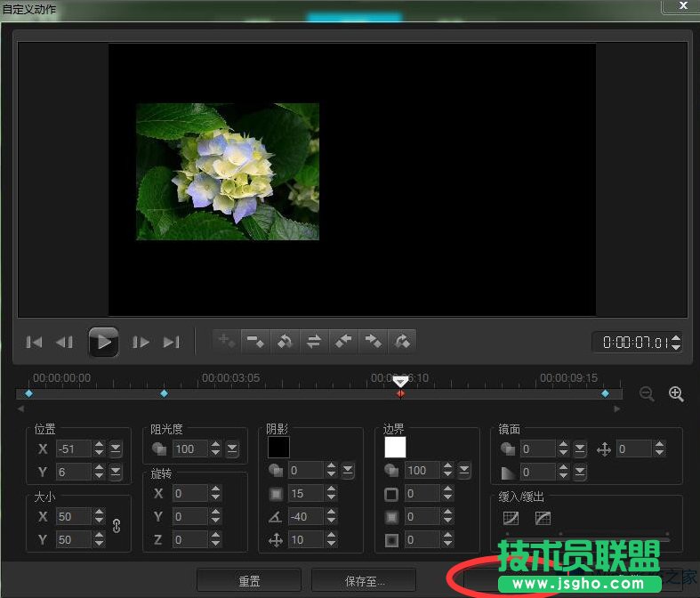Open the white border color swatch
Viewport: 700px width, 598px height.
tap(395, 447)
